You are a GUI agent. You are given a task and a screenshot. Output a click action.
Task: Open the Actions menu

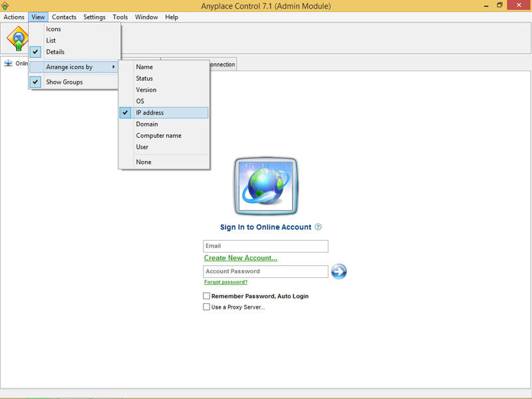click(x=14, y=17)
